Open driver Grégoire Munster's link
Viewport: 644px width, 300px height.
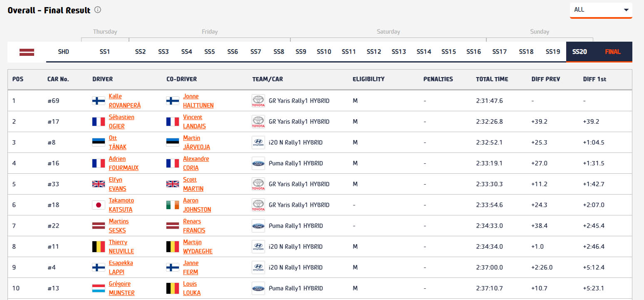tap(121, 288)
